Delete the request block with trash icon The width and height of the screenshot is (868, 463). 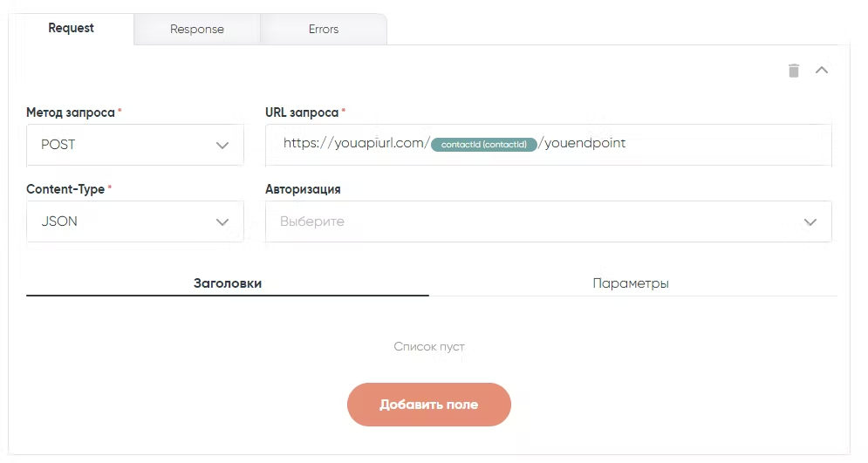[x=794, y=71]
